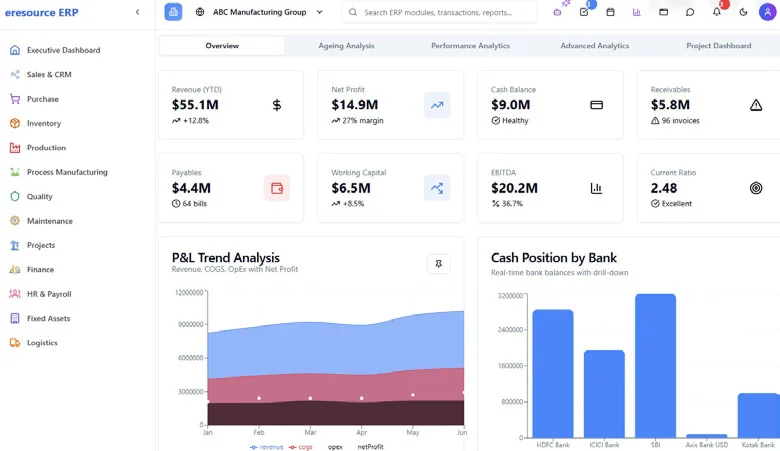Click the factory logo icon beside company selector
This screenshot has width=780, height=451.
[174, 12]
